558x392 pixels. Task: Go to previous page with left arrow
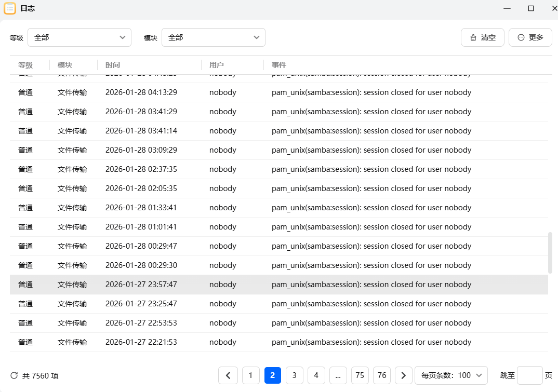coord(228,375)
